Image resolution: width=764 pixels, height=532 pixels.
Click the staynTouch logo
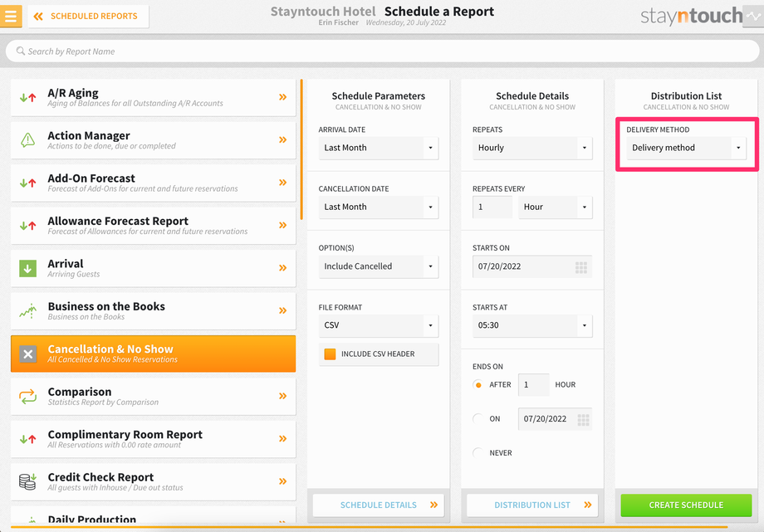[692, 16]
